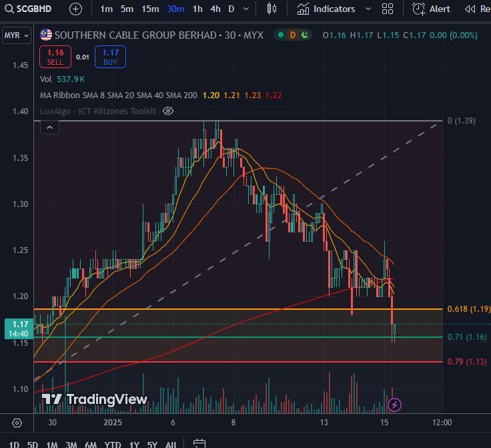Show hidden LuxAlgo ICT Killzones indicator
This screenshot has height=448, width=491.
point(168,111)
